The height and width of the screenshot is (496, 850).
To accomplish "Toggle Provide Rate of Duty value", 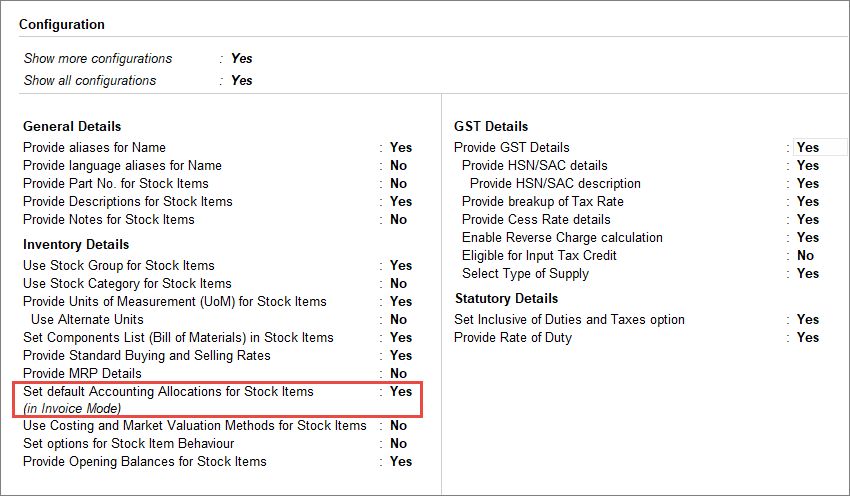I will tap(808, 338).
